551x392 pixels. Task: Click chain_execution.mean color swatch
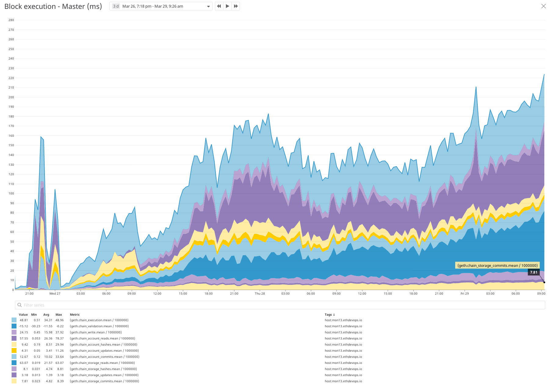click(14, 320)
